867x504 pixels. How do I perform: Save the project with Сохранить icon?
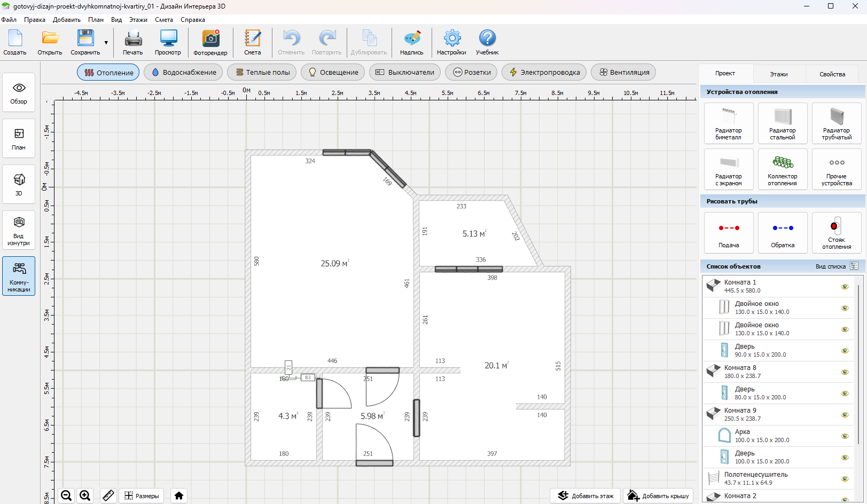point(85,42)
